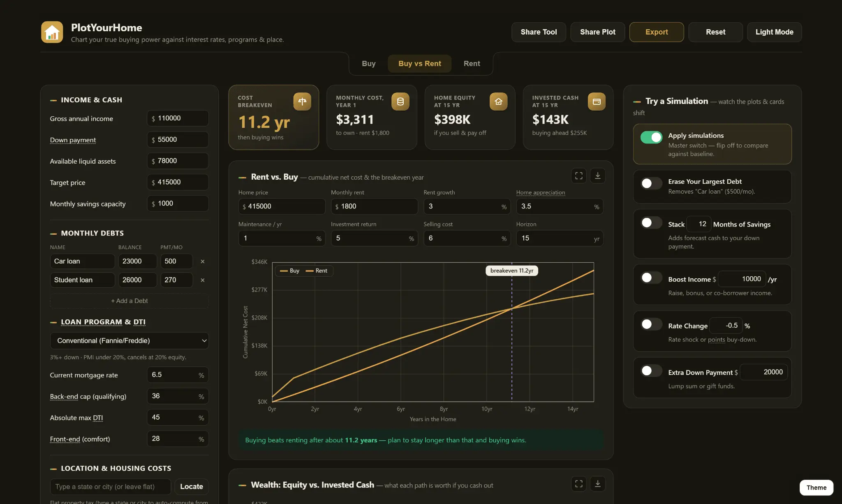Click the card icon on Invested Cash card
The height and width of the screenshot is (504, 842).
point(597,102)
